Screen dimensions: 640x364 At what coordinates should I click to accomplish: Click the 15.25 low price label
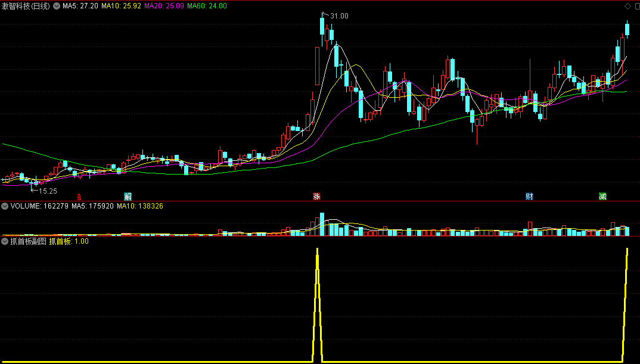point(48,191)
